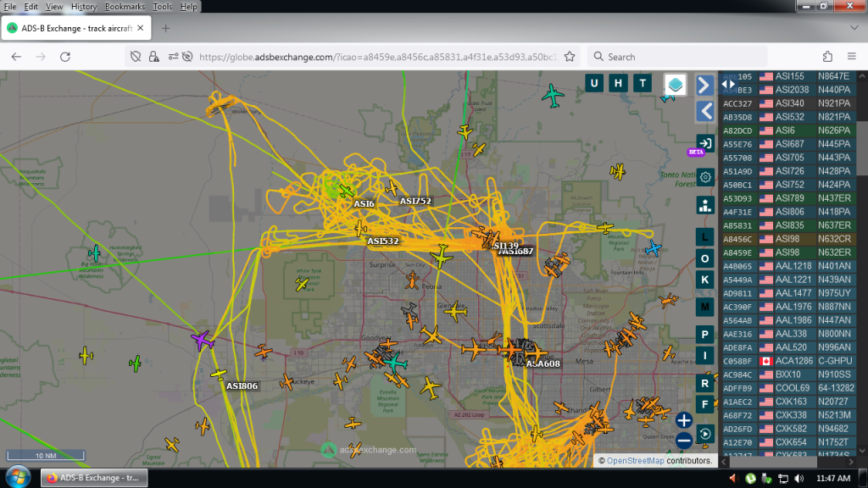Open the Firefox extensions puzzle icon
Image resolution: width=868 pixels, height=488 pixels.
pos(827,57)
